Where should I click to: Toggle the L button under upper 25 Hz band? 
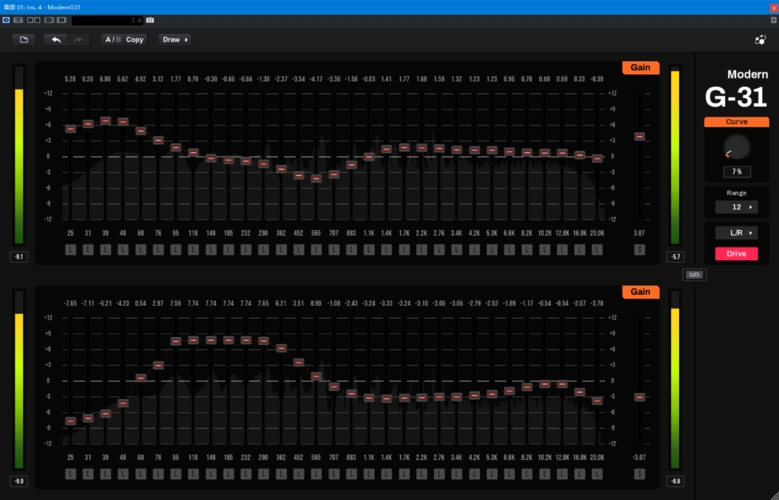coord(71,249)
